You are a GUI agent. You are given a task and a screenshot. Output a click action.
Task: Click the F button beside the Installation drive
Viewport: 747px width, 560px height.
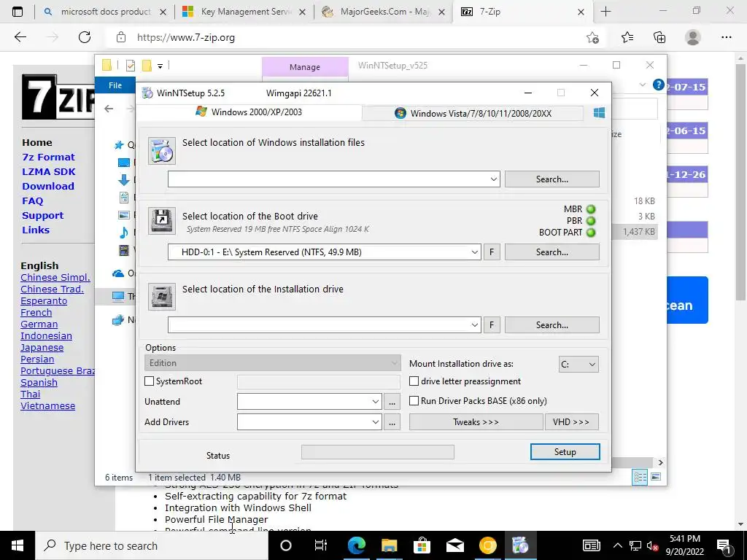tap(492, 324)
